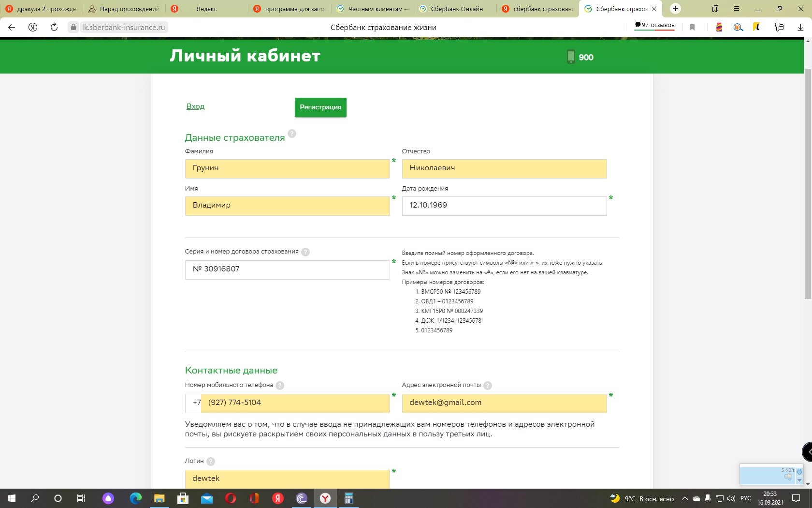This screenshot has width=812, height=508.
Task: Open Microsoft Store from taskbar
Action: coord(183,498)
